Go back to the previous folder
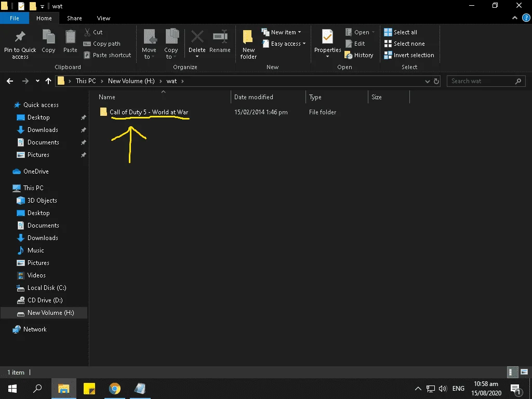Viewport: 532px width, 399px height. point(10,81)
